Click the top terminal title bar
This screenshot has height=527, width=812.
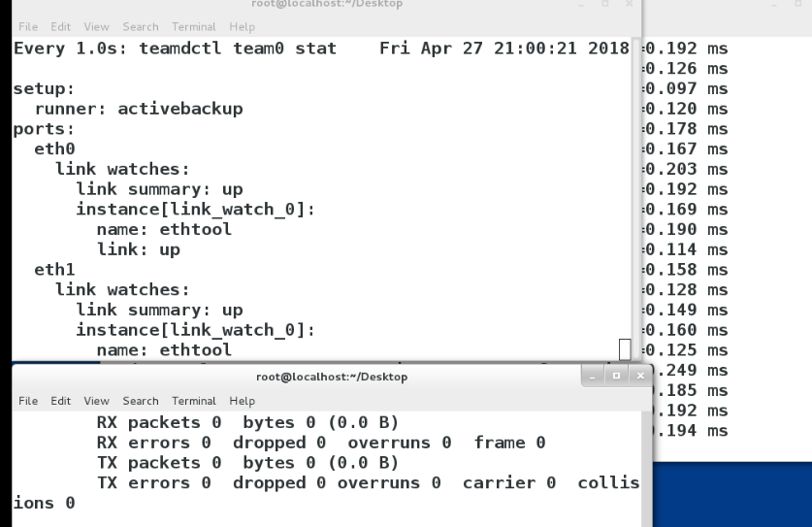click(x=326, y=5)
